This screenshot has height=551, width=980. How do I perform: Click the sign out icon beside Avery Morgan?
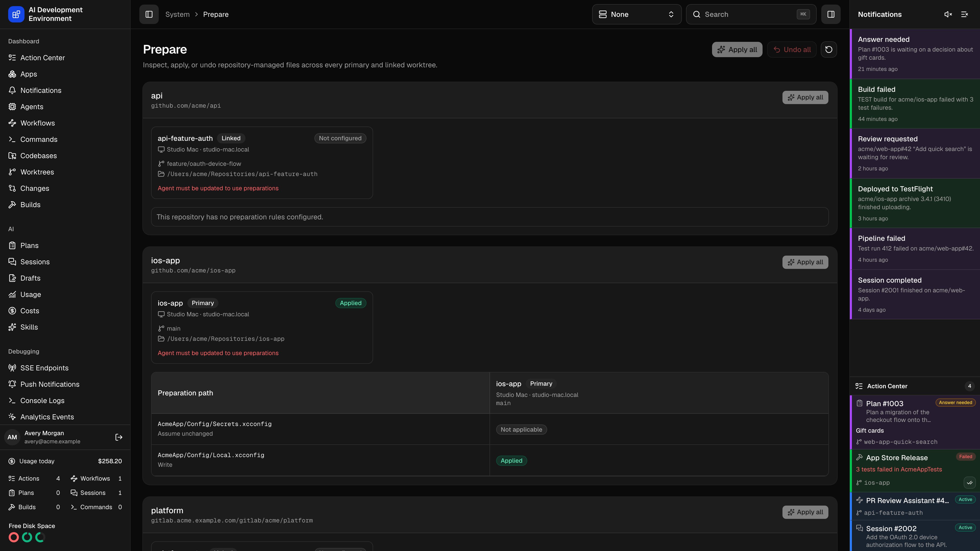[x=119, y=437]
